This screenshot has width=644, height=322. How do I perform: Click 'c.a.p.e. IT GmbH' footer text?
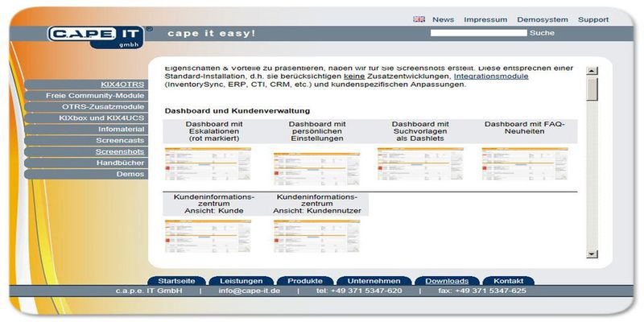pyautogui.click(x=149, y=291)
